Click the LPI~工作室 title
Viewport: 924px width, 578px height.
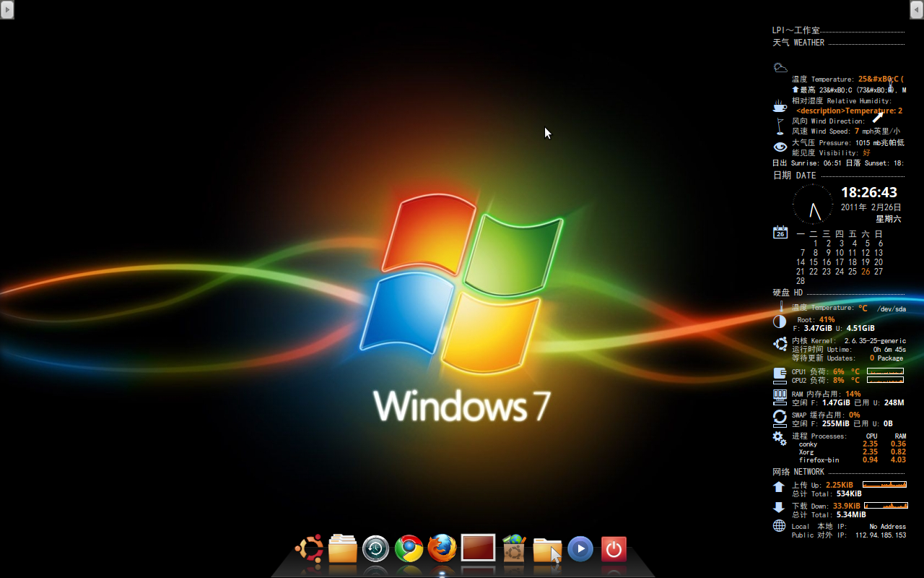coord(796,30)
